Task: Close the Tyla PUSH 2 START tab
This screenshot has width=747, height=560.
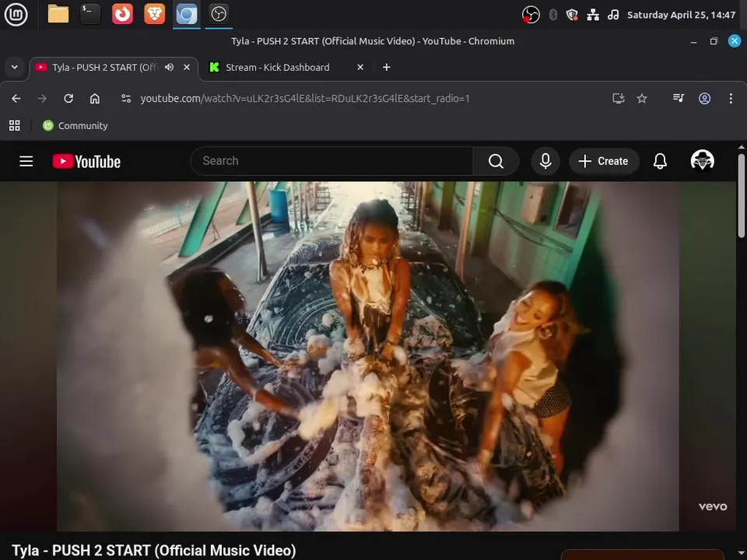Action: [187, 67]
